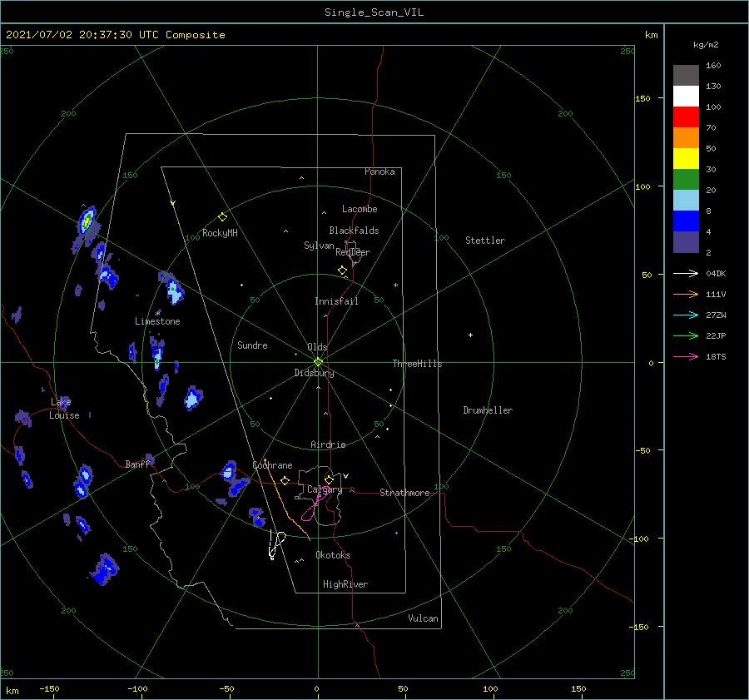Click the Sundre town label
Screen dimensions: 749x700
tap(252, 345)
